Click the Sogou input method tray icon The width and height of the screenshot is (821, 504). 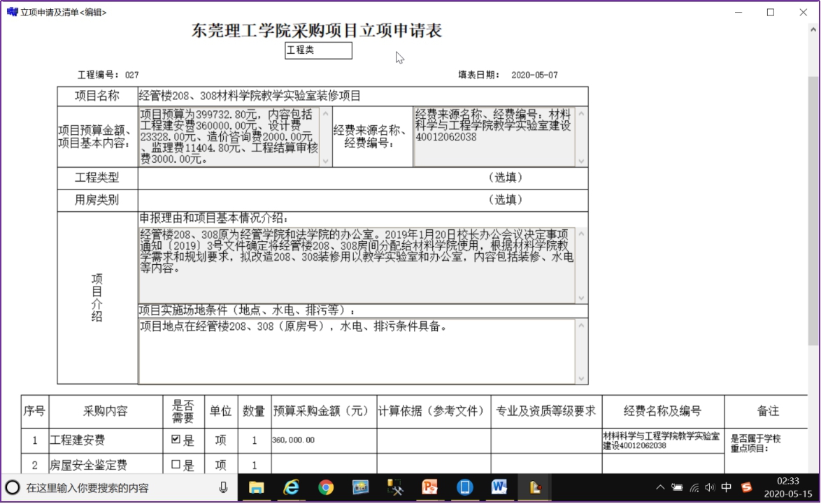(x=747, y=487)
